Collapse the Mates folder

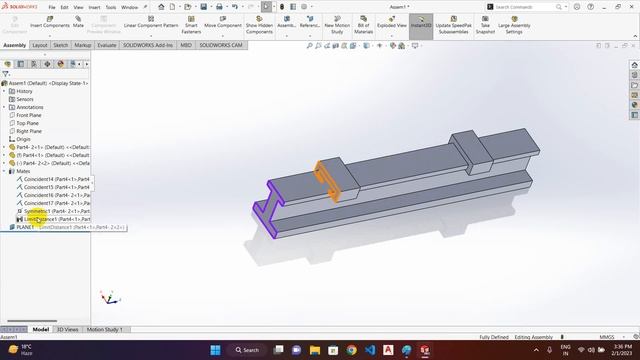4,171
